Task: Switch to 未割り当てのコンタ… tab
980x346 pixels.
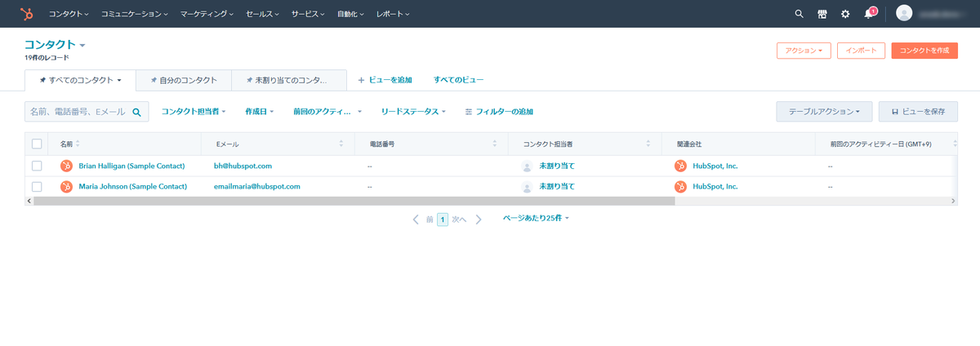Action: (x=289, y=80)
